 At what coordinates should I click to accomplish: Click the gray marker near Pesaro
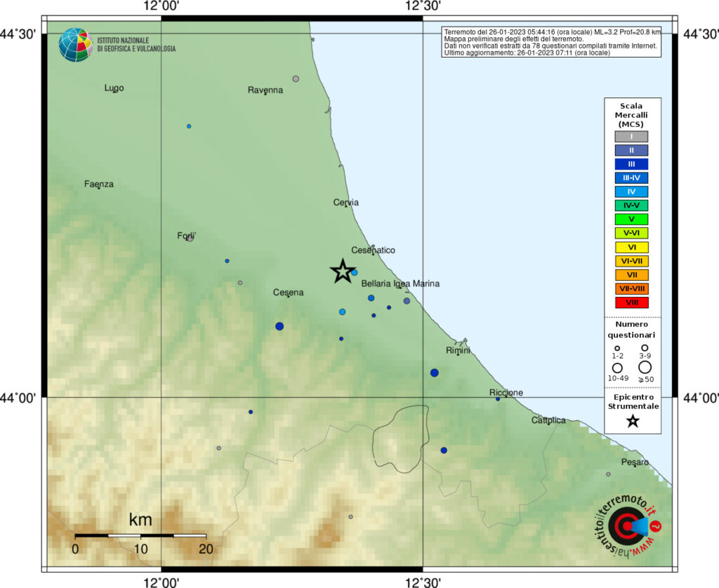[x=609, y=474]
